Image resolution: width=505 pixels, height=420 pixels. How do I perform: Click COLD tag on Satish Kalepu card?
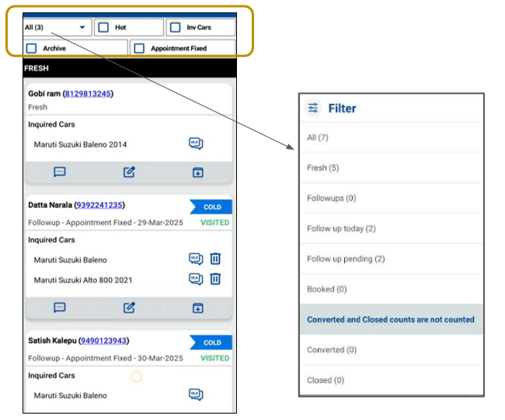tap(211, 342)
